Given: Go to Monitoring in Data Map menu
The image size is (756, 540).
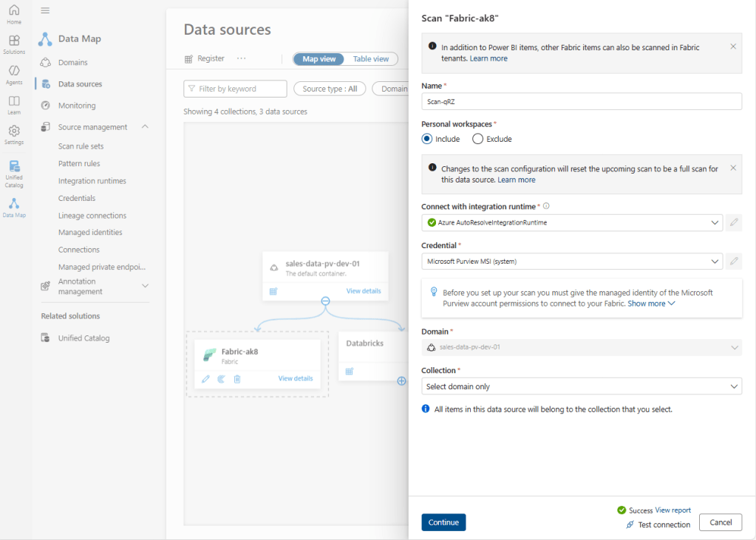Looking at the screenshot, I should (77, 106).
